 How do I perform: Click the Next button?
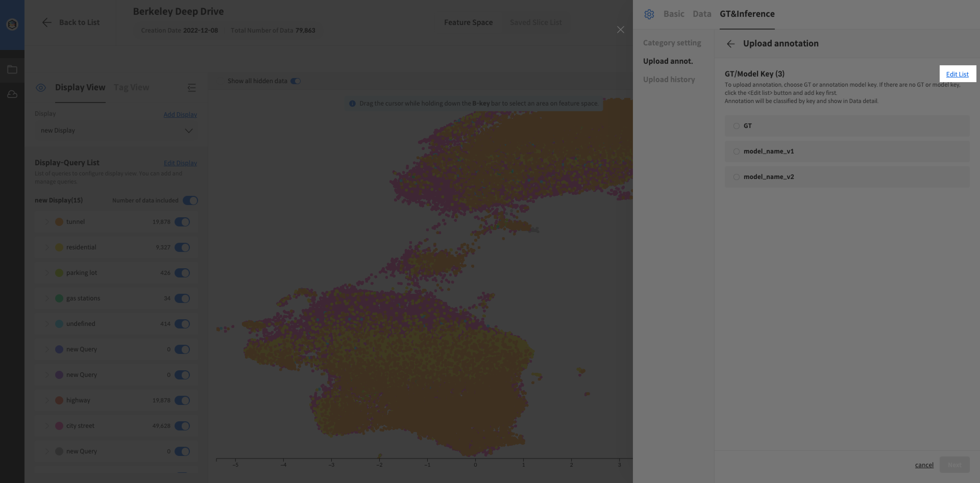[954, 465]
